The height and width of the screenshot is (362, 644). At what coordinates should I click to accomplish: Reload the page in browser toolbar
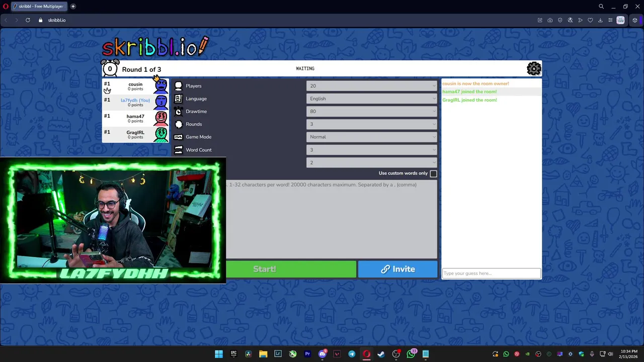click(x=28, y=20)
